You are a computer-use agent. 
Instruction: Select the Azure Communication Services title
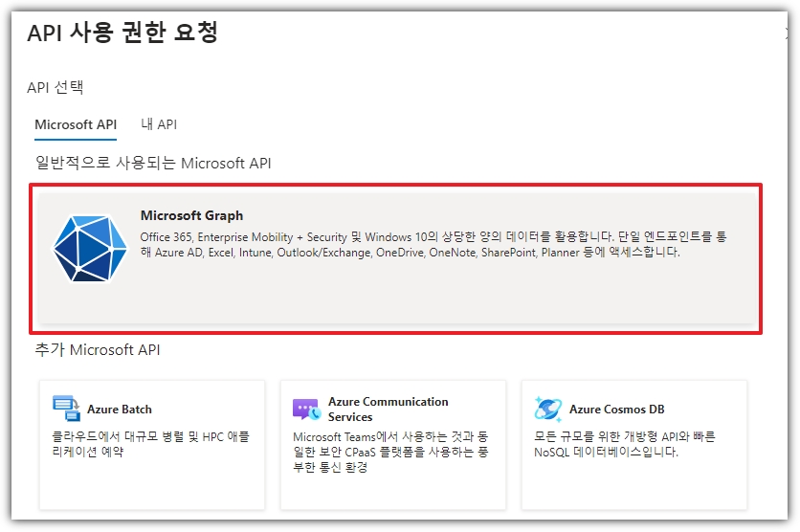[x=388, y=410]
